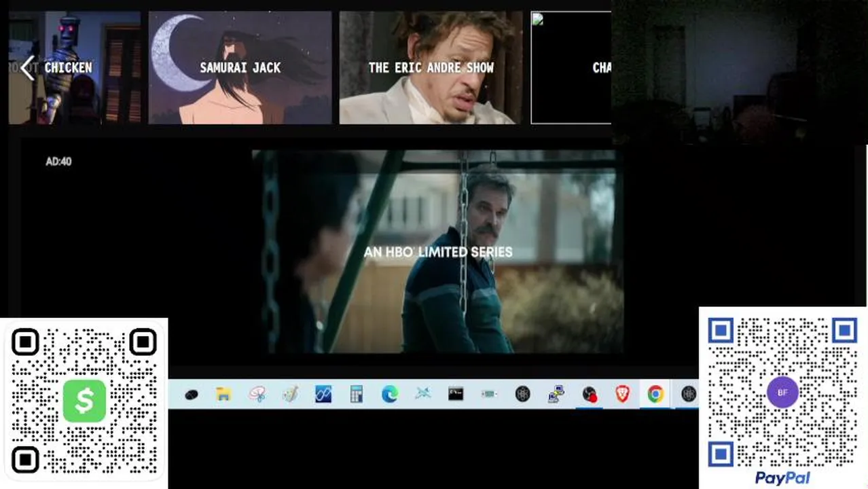868x489 pixels.
Task: Go to previous shows with left arrow
Action: 27,68
